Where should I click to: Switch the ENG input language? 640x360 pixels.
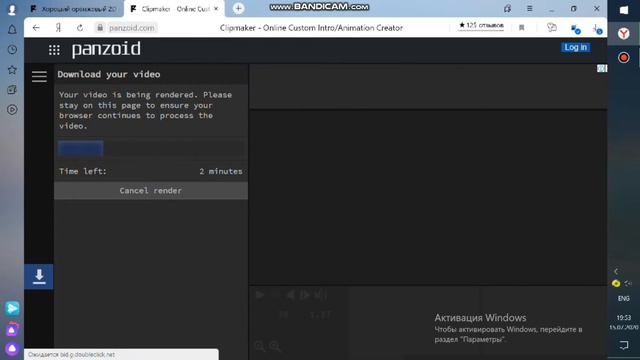click(624, 298)
